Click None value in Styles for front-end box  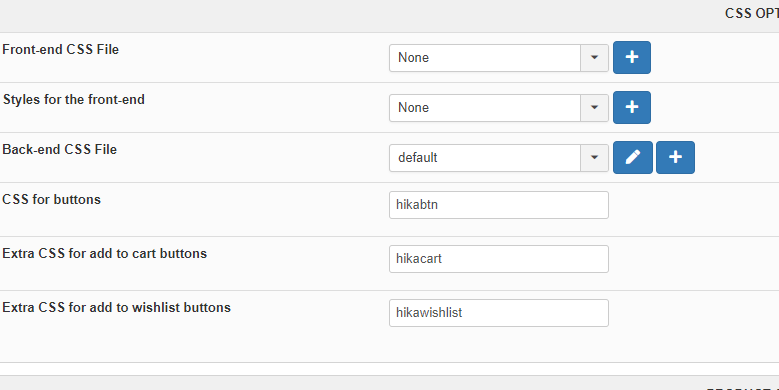[x=485, y=107]
